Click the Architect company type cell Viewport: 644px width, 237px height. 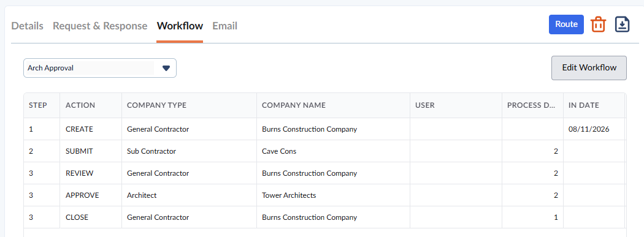[x=190, y=195]
